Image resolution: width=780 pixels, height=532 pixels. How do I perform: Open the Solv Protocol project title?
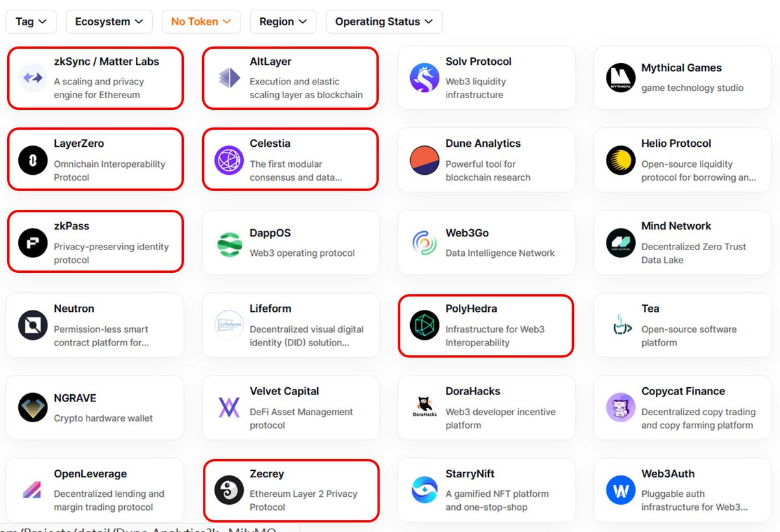478,62
